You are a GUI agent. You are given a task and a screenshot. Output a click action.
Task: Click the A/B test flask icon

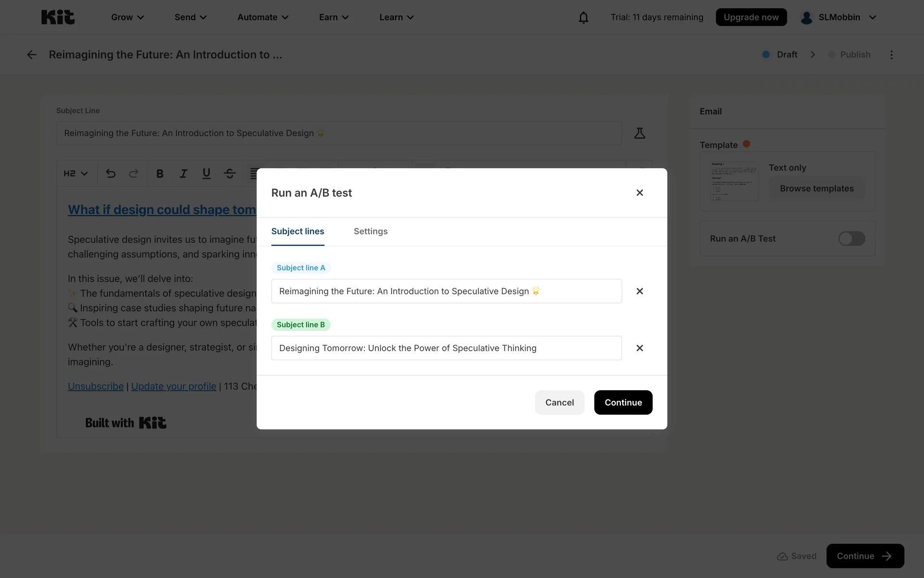tap(640, 133)
